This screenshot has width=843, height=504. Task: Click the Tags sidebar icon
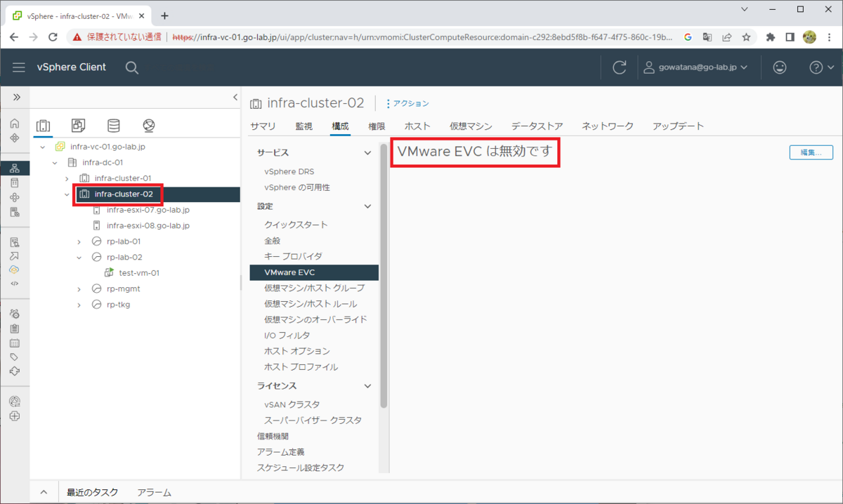(15, 357)
